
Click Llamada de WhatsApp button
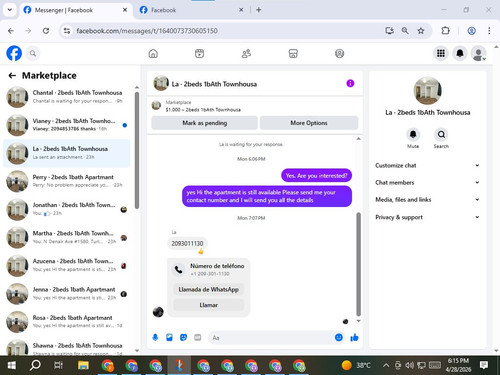(209, 289)
